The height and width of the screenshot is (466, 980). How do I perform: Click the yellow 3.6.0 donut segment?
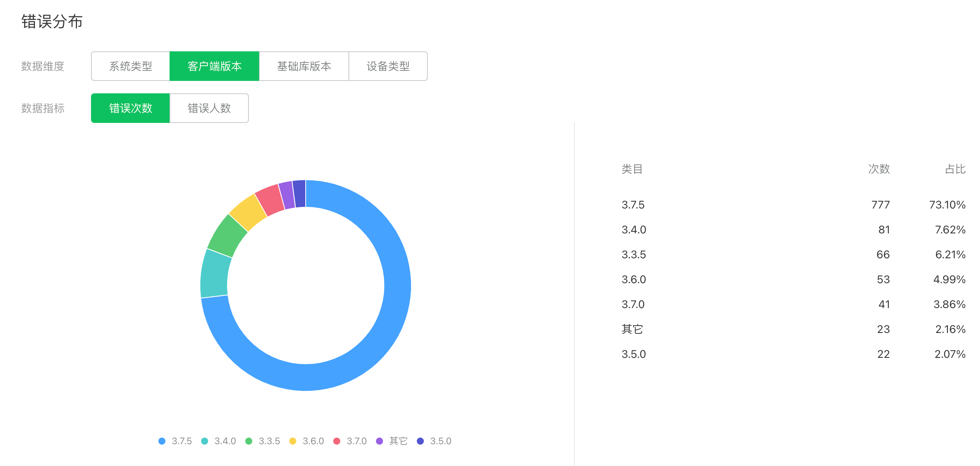247,212
